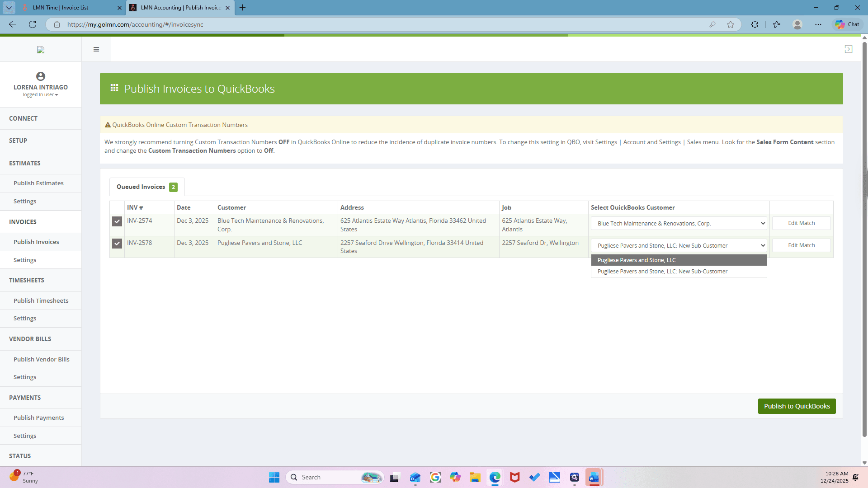Click Edit Match for INV-2574

coord(801,223)
